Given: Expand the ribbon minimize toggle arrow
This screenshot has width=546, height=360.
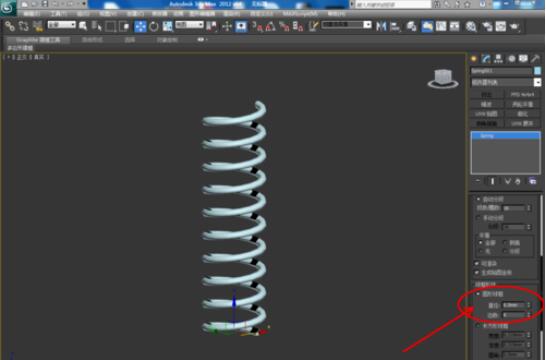Looking at the screenshot, I should pos(202,40).
